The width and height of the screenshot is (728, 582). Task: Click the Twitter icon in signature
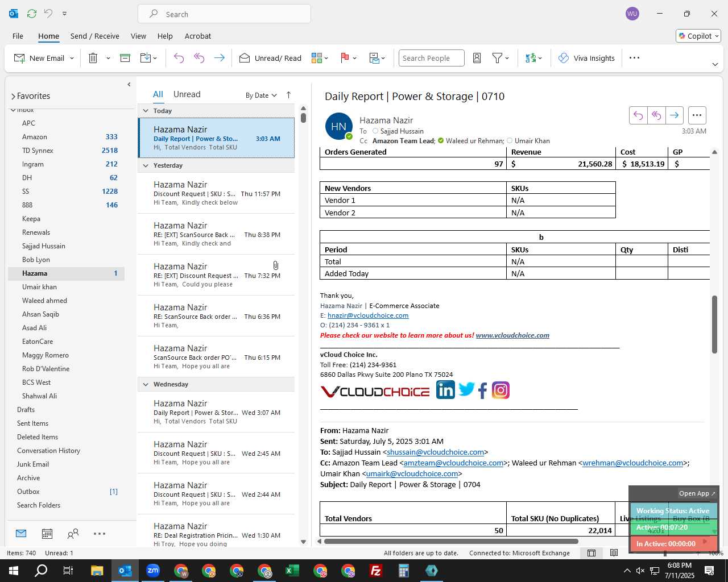click(466, 390)
